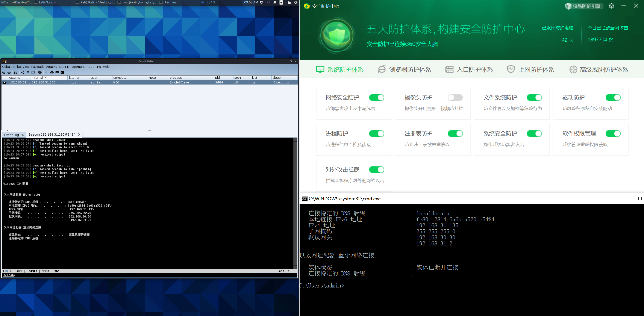This screenshot has height=316, width=644.
Task: Click the plus connect icon in Cobalt Strike
Action: 4,72
